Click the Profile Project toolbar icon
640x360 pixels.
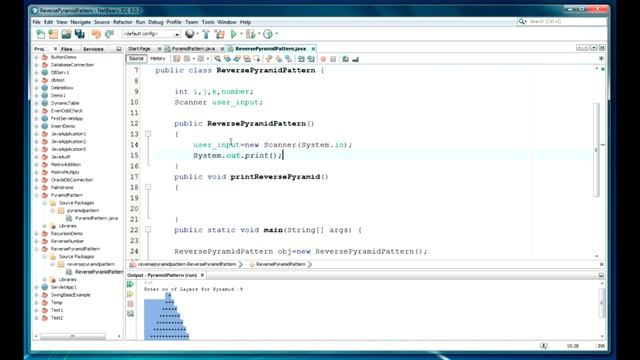tap(268, 34)
